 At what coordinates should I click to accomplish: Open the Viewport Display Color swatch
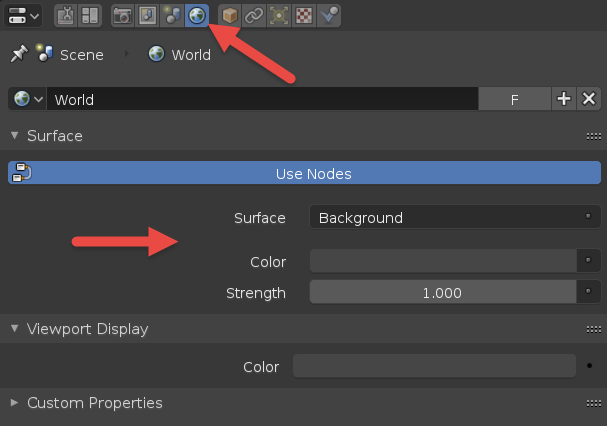pos(434,366)
